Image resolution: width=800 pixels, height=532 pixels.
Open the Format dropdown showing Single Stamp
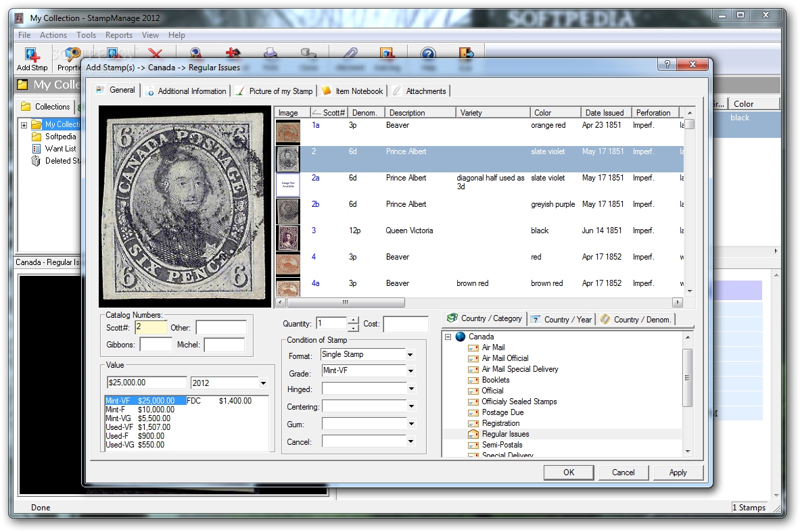point(410,355)
